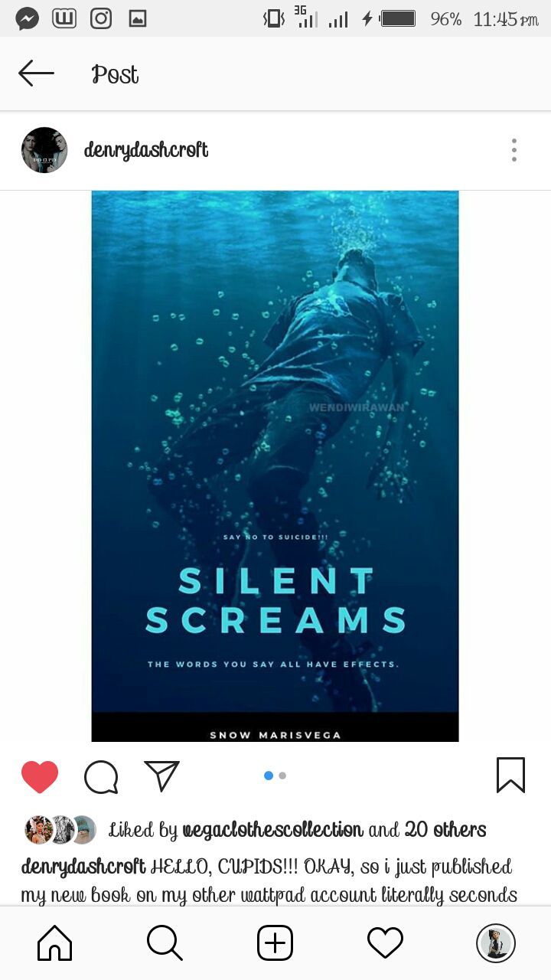The height and width of the screenshot is (980, 551).
Task: Tap the Messenger notification in status bar
Action: [x=28, y=18]
